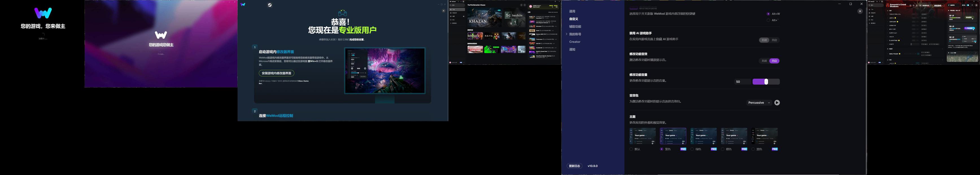The image size is (980, 175).
Task: Expand the 我的账号 settings section
Action: [575, 34]
